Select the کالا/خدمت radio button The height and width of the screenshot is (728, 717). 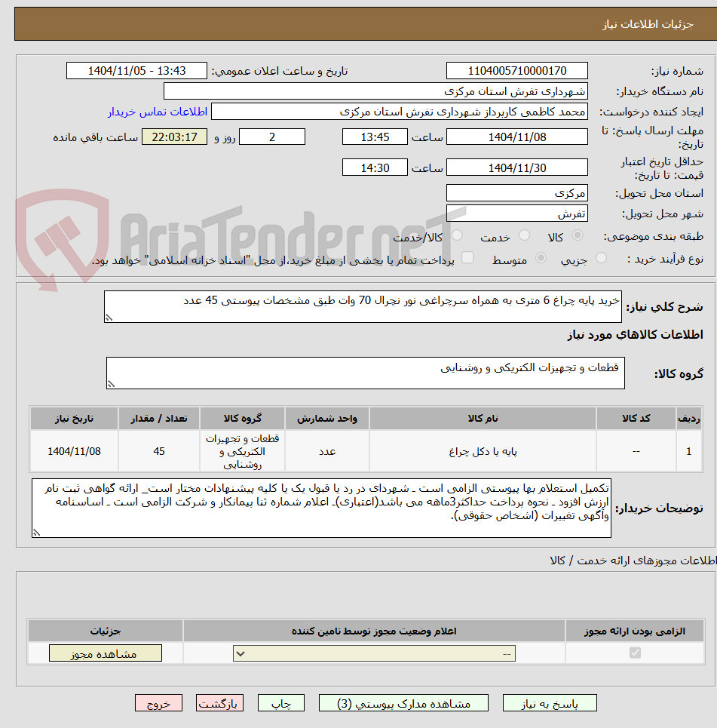[457, 235]
